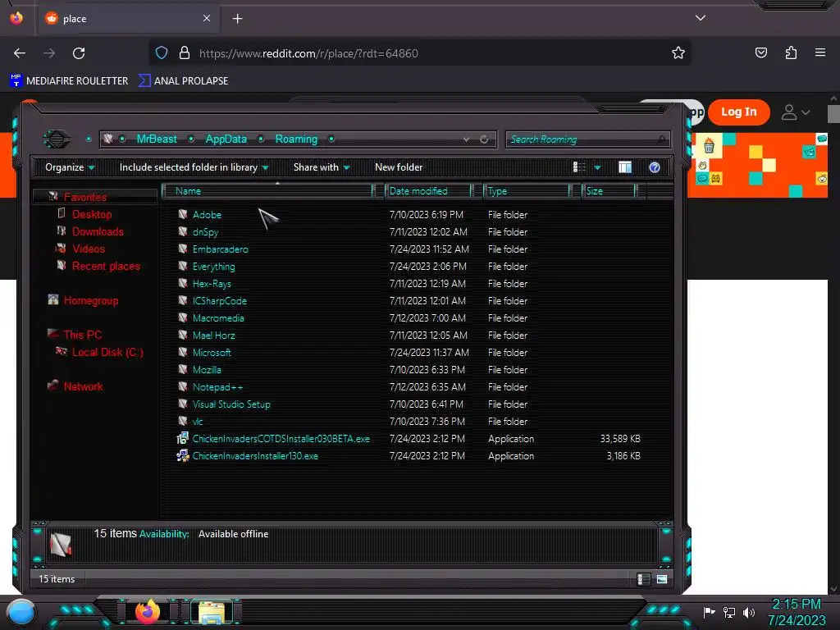840x630 pixels.
Task: Toggle the preview pane
Action: pos(624,167)
